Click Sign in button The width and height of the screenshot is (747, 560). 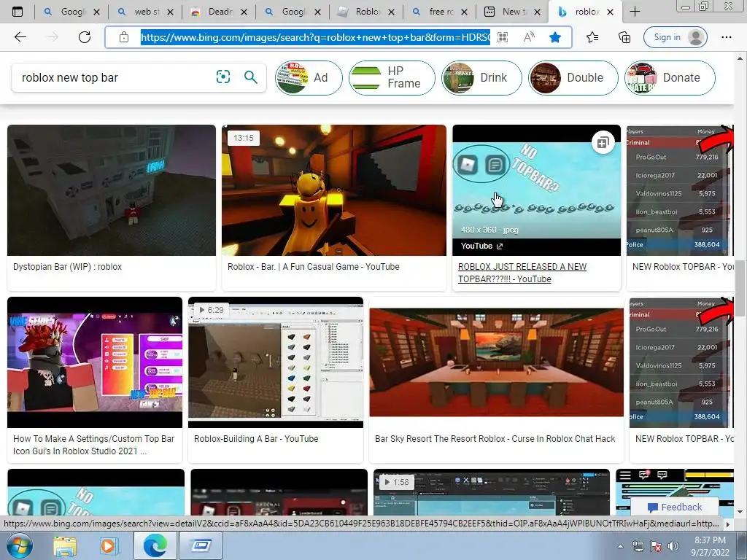pos(675,37)
